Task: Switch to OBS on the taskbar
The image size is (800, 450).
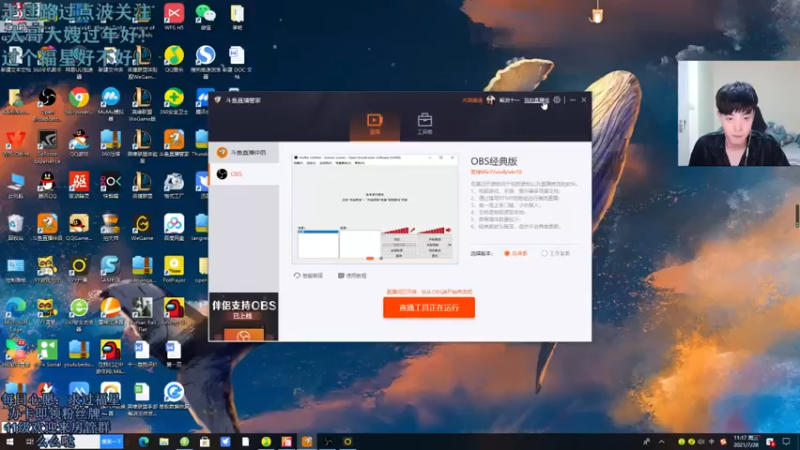Action: tap(327, 441)
